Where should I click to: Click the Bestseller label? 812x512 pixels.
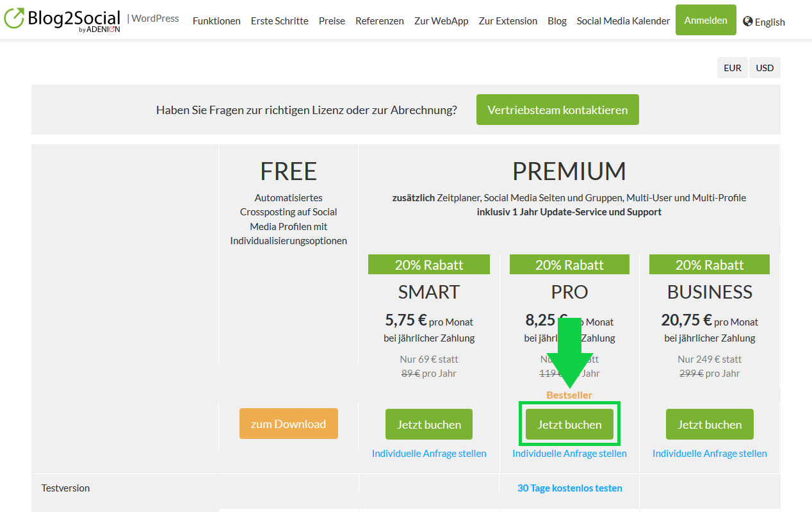pos(569,395)
